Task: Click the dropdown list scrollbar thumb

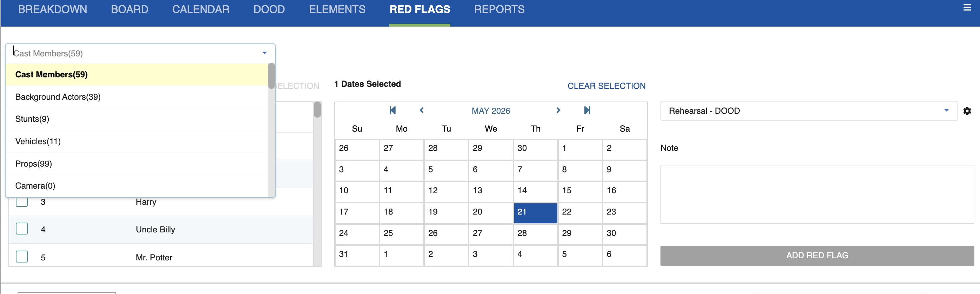Action: point(271,76)
